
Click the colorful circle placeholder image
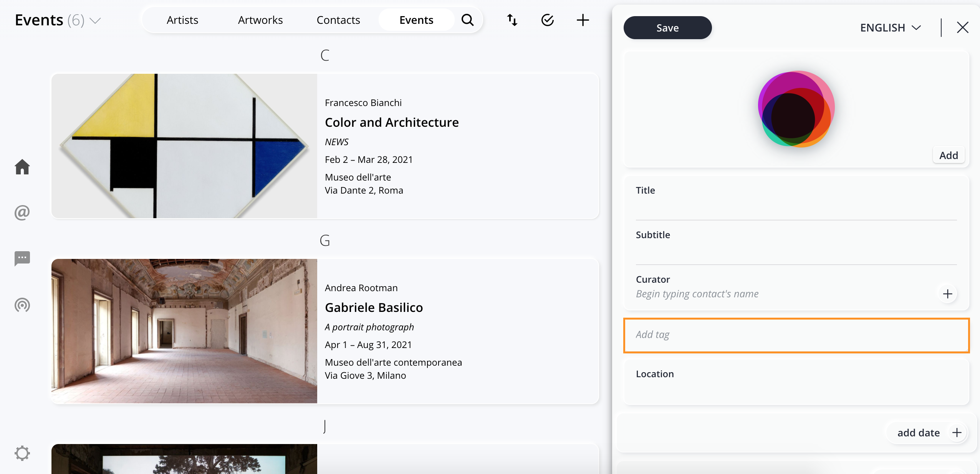click(796, 109)
